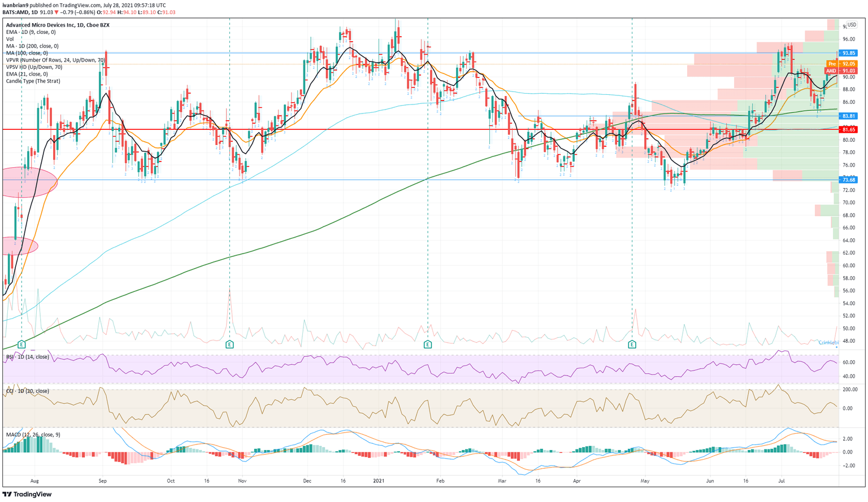Click the Jun label on the time axis

coord(710,481)
